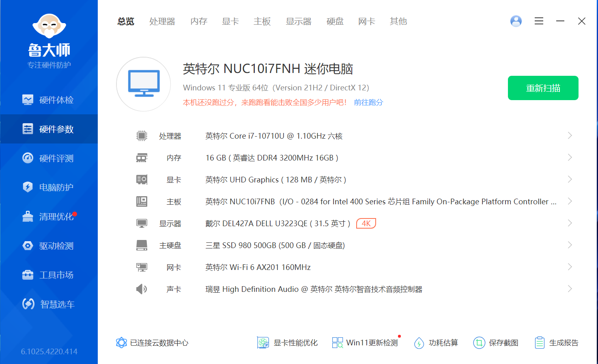The image size is (598, 364).
Task: Switch to the 显卡 tab
Action: (x=230, y=21)
